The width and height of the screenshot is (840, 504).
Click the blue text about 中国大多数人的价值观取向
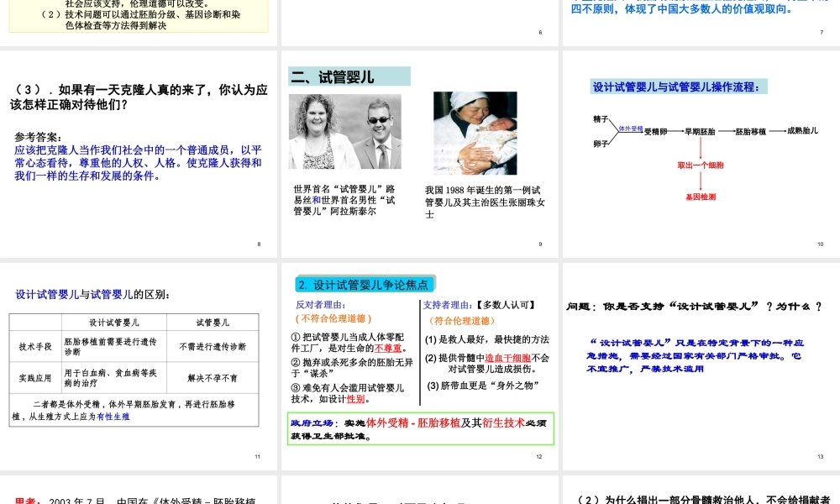[682, 8]
